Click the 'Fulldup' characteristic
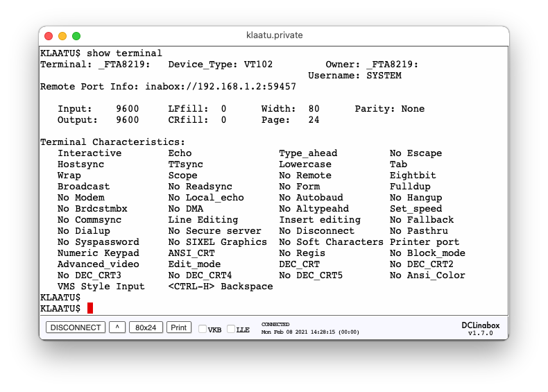This screenshot has width=548, height=392. (x=410, y=187)
